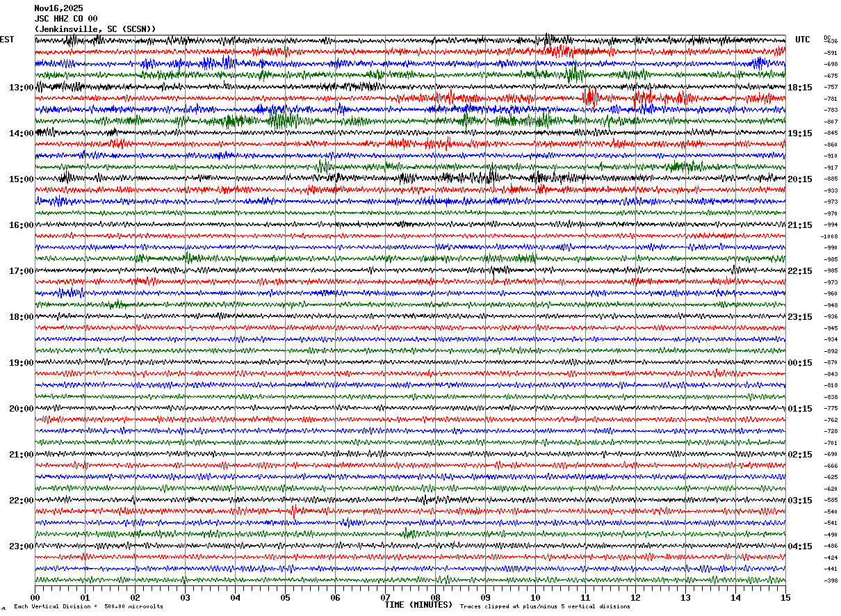Click the EST timezone label
The image size is (841, 616).
[7, 40]
